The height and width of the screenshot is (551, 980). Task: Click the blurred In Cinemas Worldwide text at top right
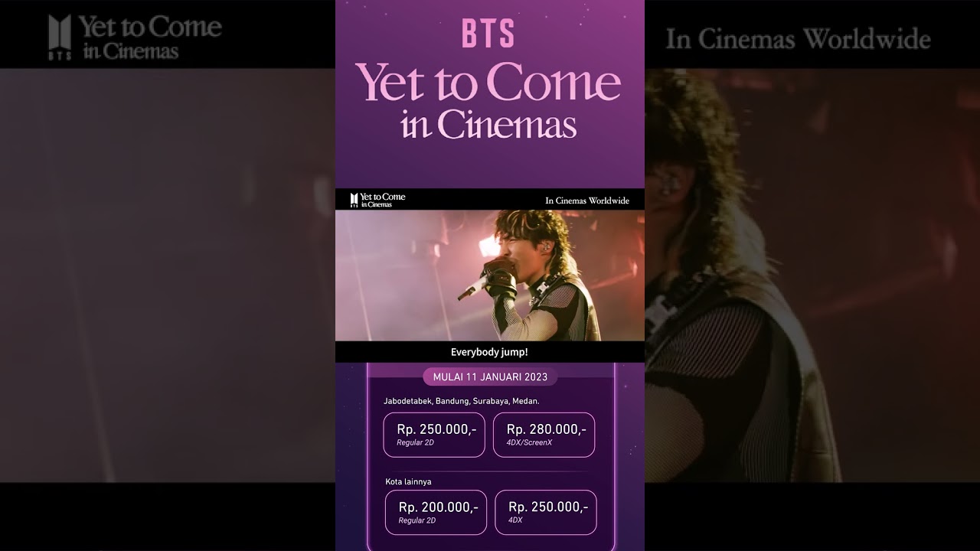798,39
